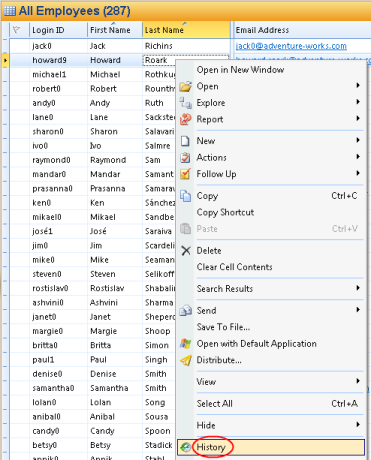Expand the Follow Up submenu arrow
This screenshot has height=460, width=371.
point(358,173)
